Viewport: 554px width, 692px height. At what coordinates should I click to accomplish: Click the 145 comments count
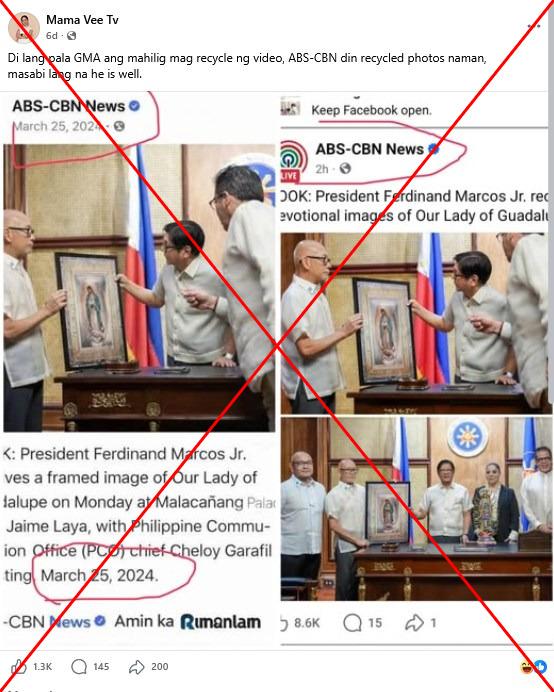pos(101,666)
